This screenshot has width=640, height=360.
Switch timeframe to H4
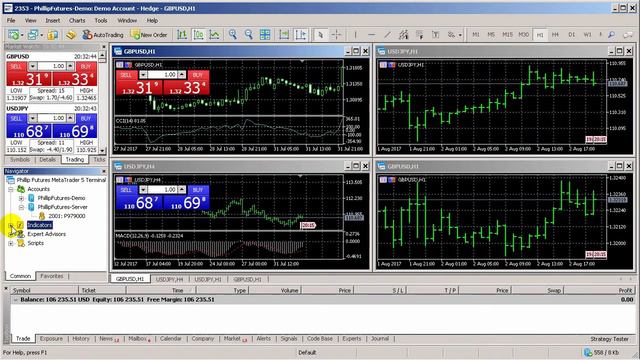click(555, 35)
